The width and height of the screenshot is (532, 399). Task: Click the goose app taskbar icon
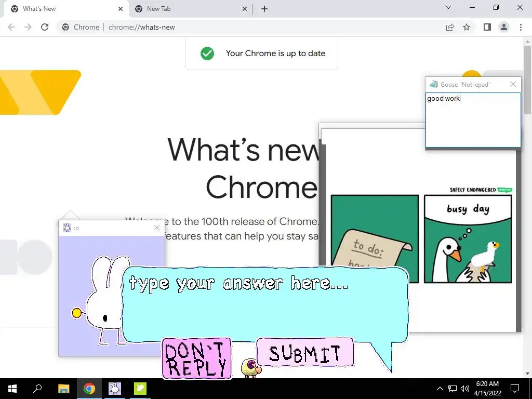pos(140,389)
